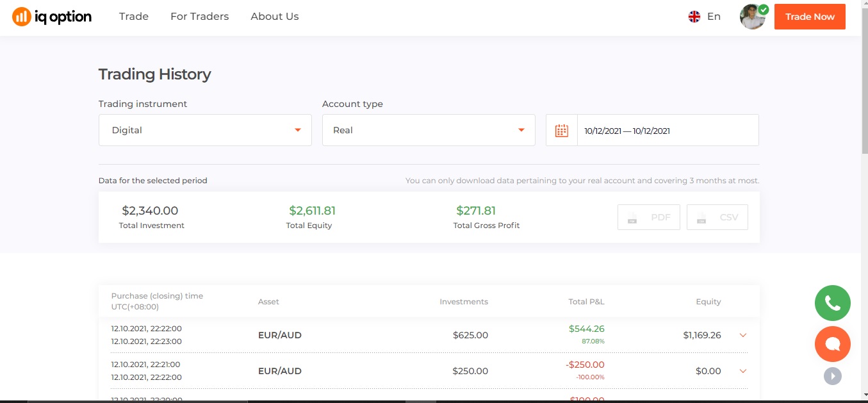Open the Trade menu

click(x=134, y=17)
